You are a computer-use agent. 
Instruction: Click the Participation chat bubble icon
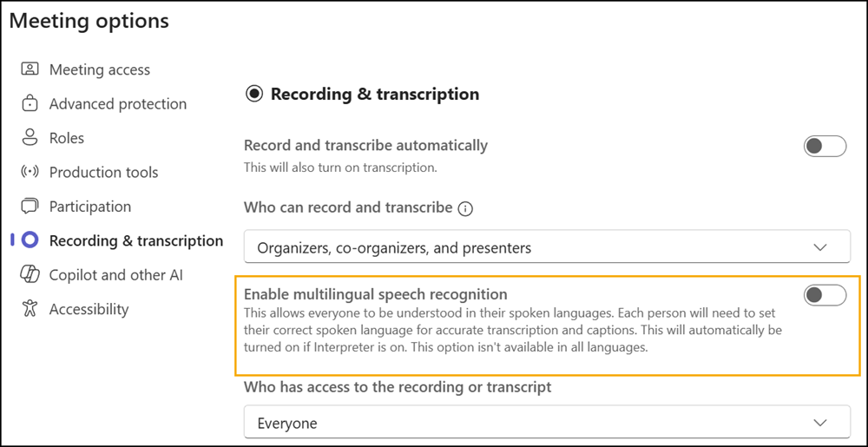[30, 207]
